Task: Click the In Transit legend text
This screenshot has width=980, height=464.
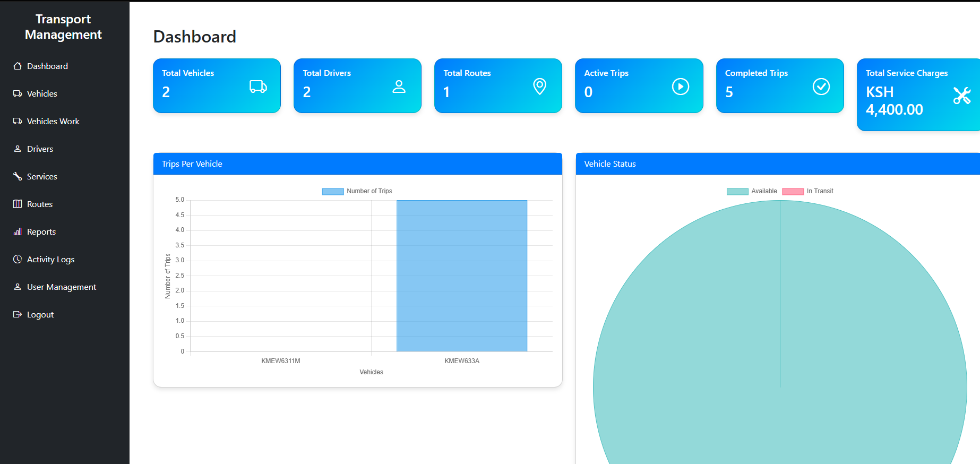Action: point(820,191)
